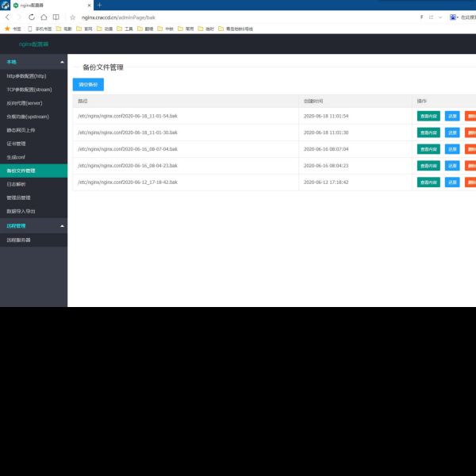Collapse the 远程管理 sidebar group arrow
Image resolution: width=476 pixels, height=476 pixels.
point(62,226)
